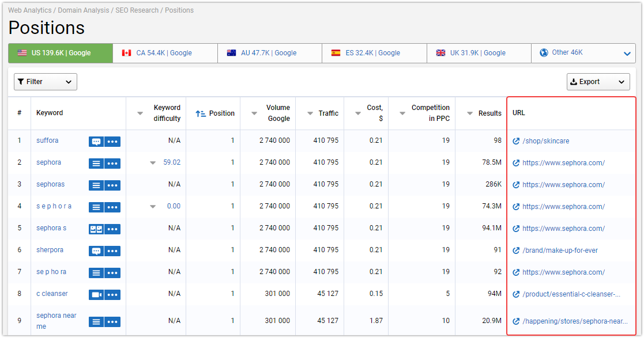644x338 pixels.
Task: Go to SEO Research in breadcrumb
Action: coord(137,10)
